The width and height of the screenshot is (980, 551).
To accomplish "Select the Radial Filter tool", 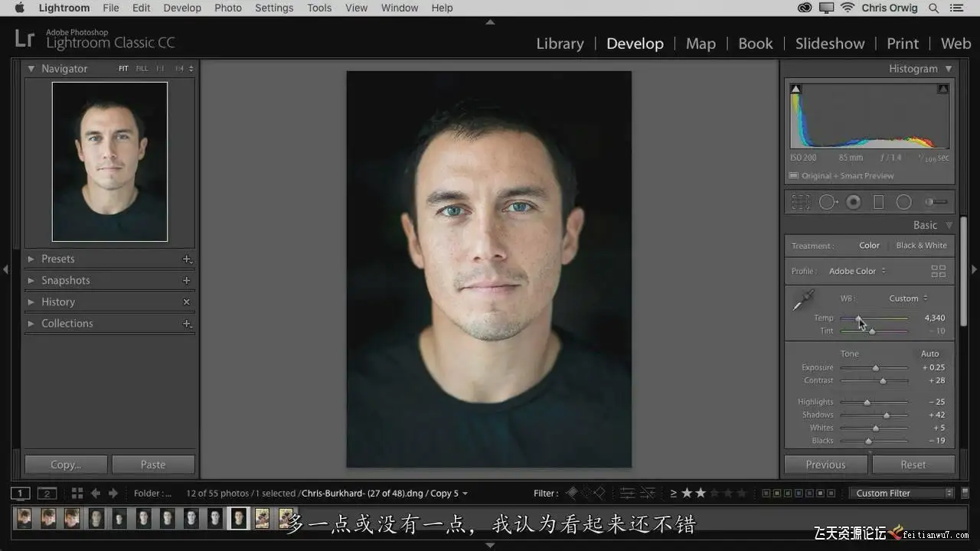I will pos(904,202).
